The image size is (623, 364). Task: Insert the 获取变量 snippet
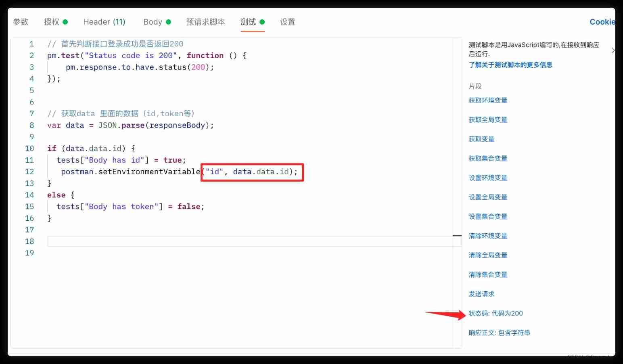(481, 139)
